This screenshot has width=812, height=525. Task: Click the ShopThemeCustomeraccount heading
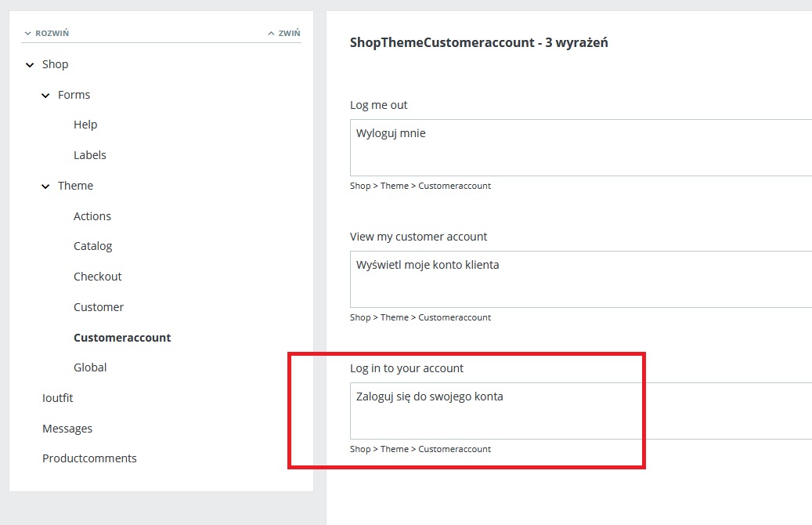478,42
